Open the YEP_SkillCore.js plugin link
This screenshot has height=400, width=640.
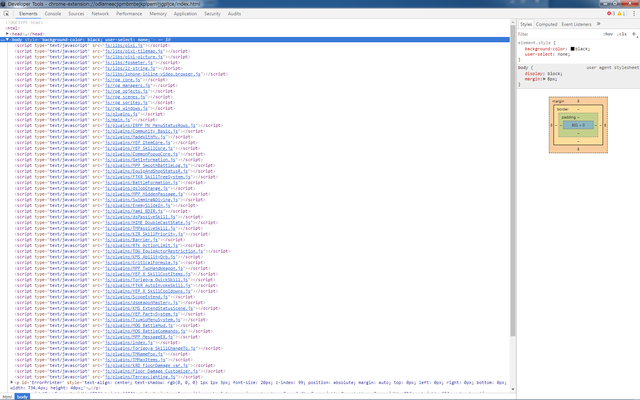139,148
